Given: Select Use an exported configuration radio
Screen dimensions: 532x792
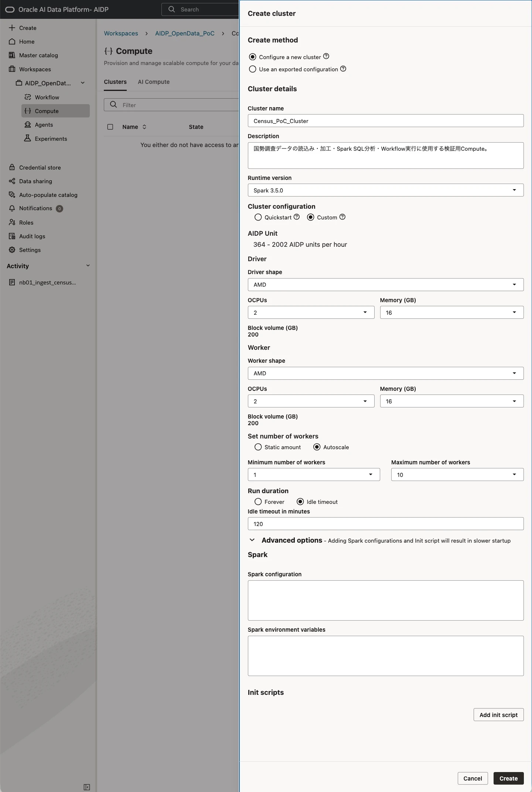Looking at the screenshot, I should [x=253, y=69].
